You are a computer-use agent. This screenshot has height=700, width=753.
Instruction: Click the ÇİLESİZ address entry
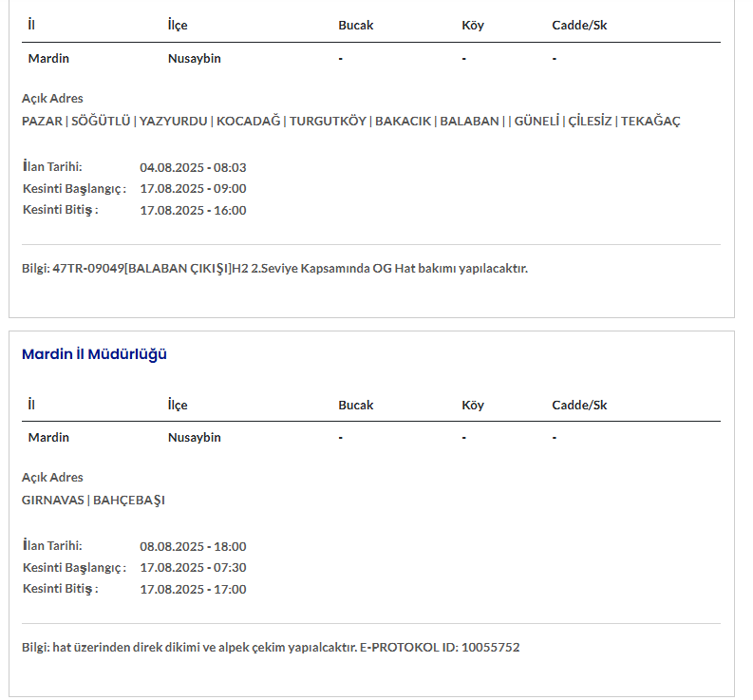coord(590,121)
